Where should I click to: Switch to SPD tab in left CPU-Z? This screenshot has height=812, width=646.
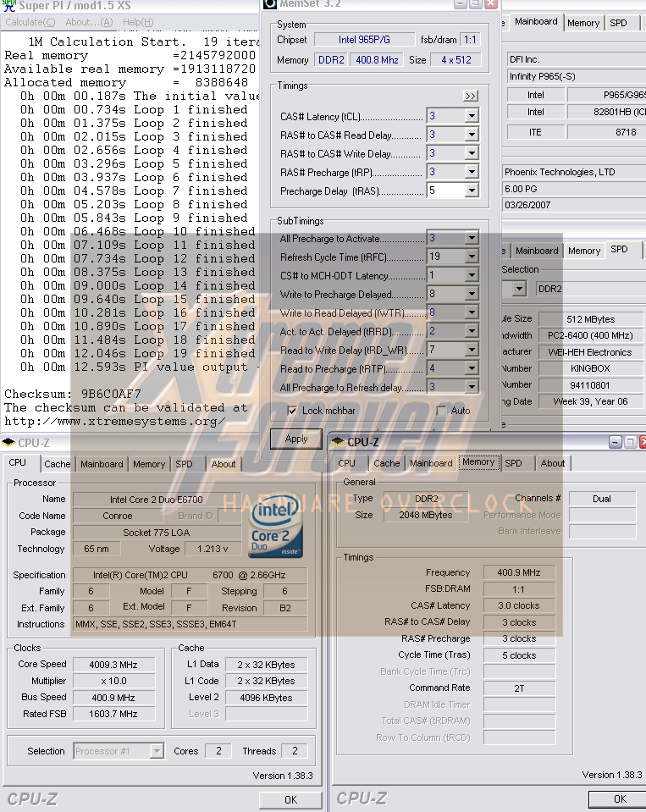click(184, 464)
